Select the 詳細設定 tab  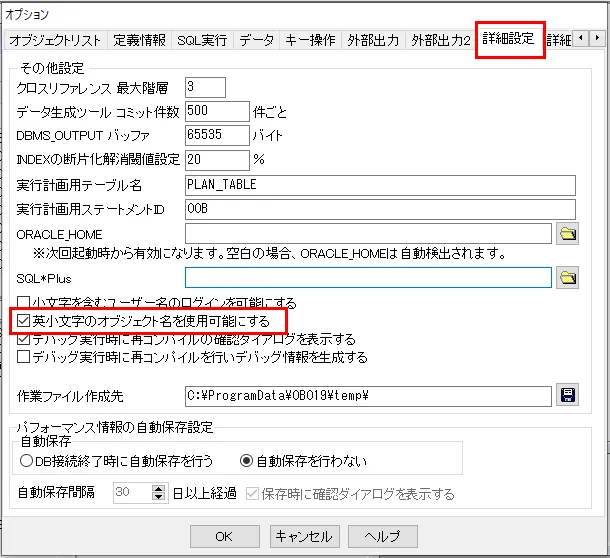click(509, 39)
